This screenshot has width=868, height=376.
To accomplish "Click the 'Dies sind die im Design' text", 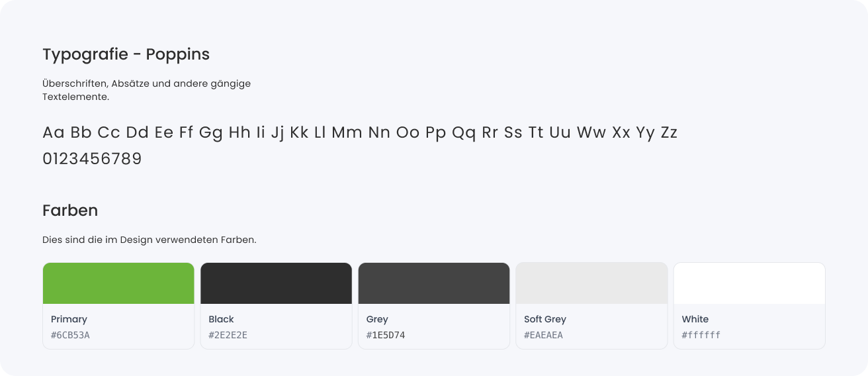I will [149, 240].
